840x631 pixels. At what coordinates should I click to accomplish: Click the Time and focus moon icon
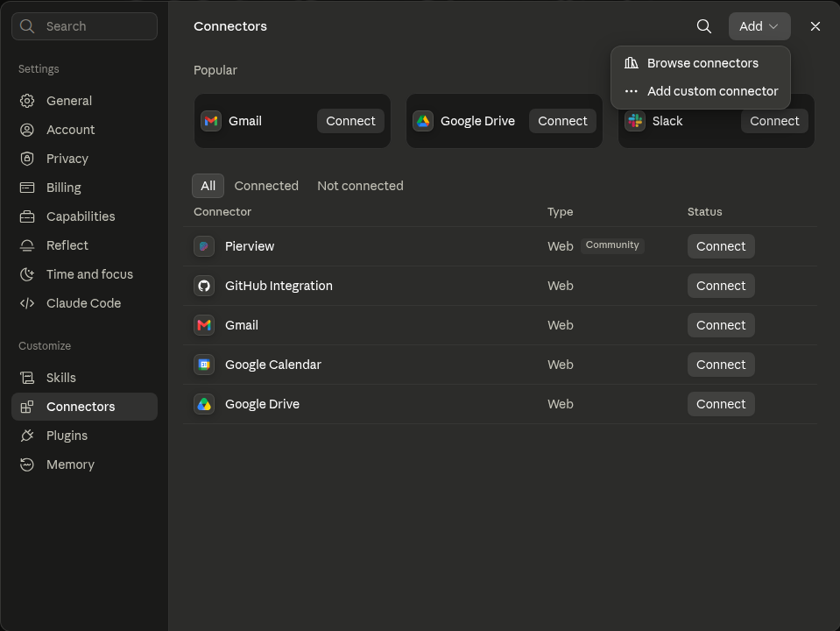coord(27,274)
